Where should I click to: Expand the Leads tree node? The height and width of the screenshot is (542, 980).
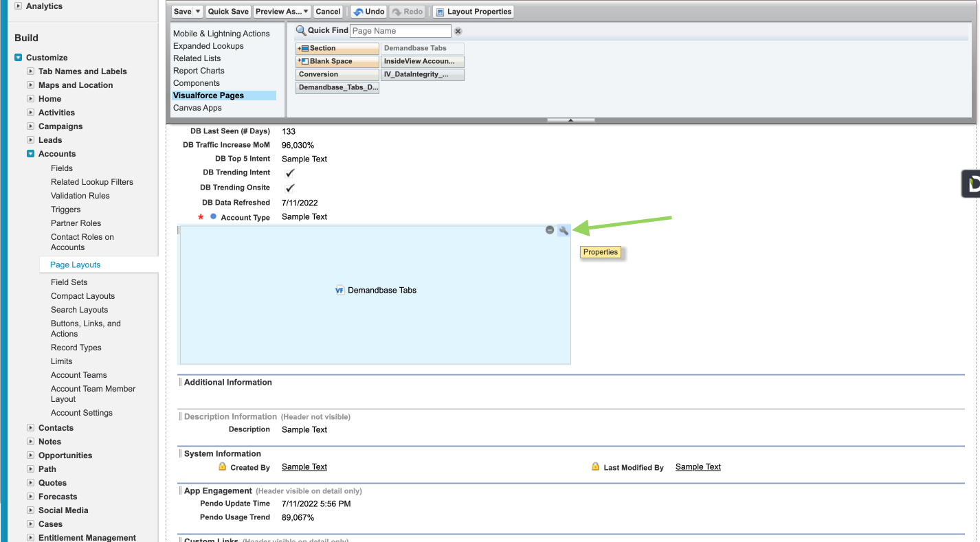click(31, 140)
